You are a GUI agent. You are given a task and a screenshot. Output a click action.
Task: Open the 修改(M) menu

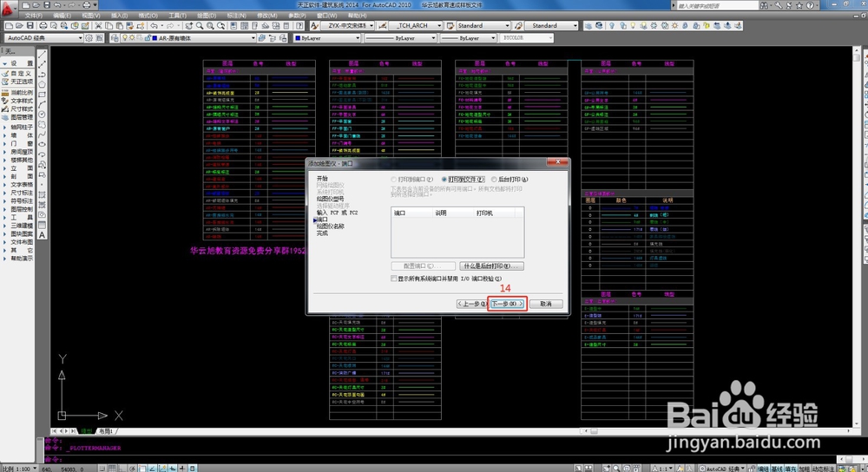coord(266,16)
